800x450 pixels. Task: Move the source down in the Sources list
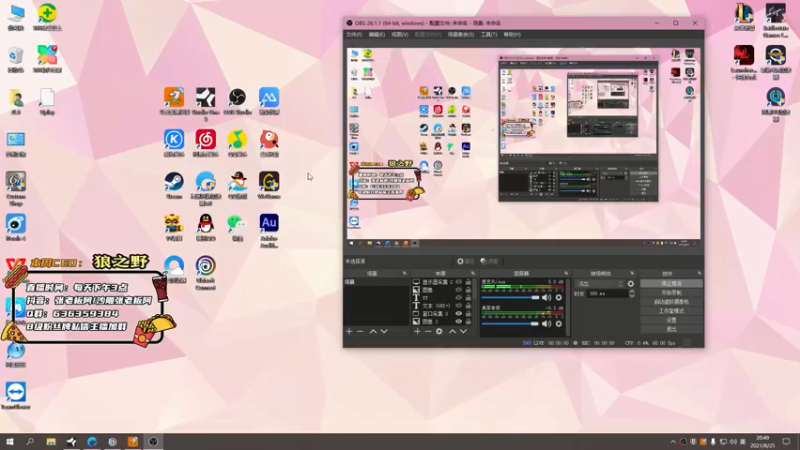pyautogui.click(x=463, y=332)
